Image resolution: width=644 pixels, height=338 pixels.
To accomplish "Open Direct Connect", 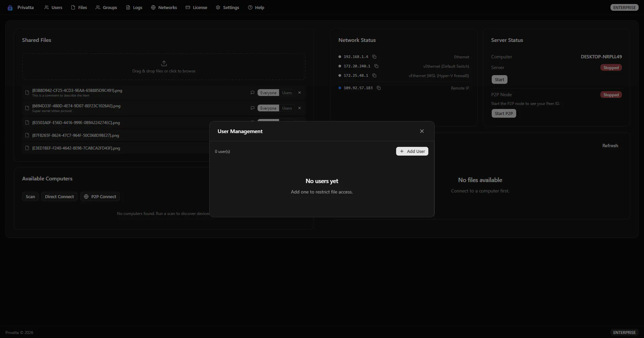I will 59,196.
